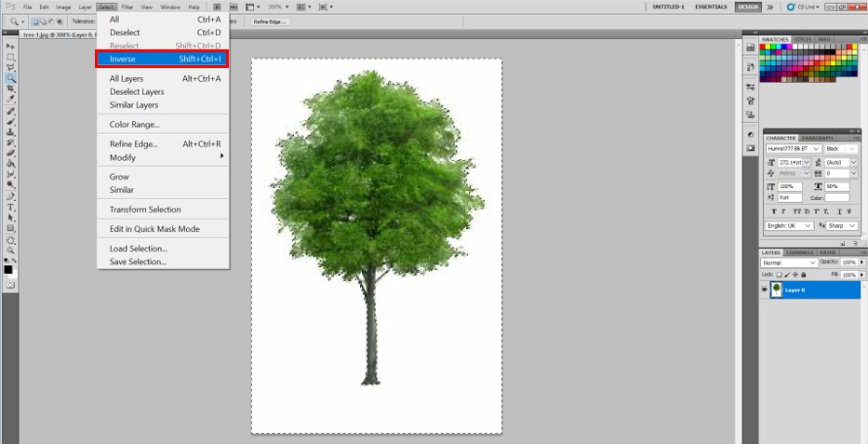
Task: Click Color Range in the Select menu
Action: click(135, 125)
